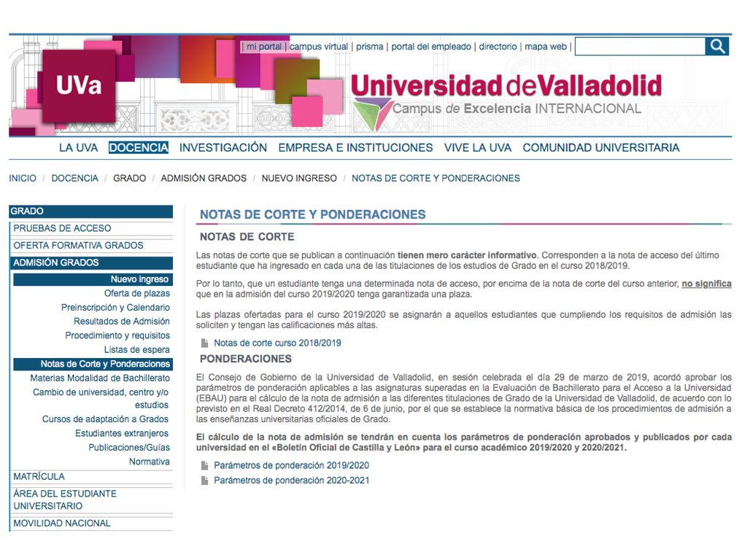This screenshot has width=747, height=560.
Task: Open the mapa web link
Action: pyautogui.click(x=546, y=47)
